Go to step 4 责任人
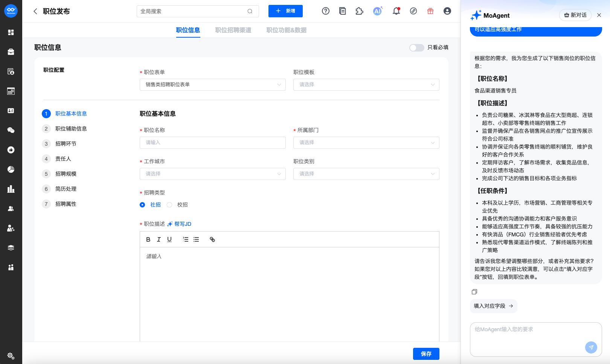Viewport: 610px width, 364px height. (56, 159)
